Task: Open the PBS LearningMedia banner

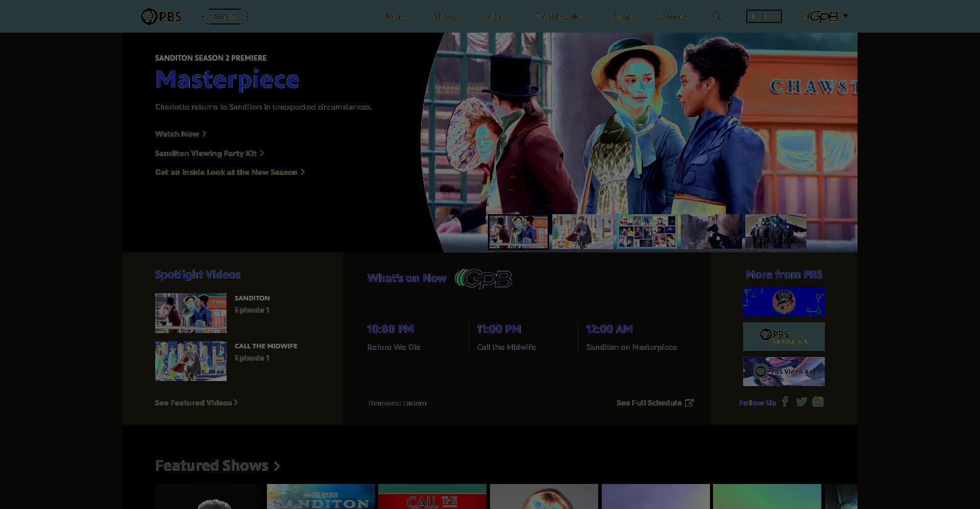Action: click(784, 337)
